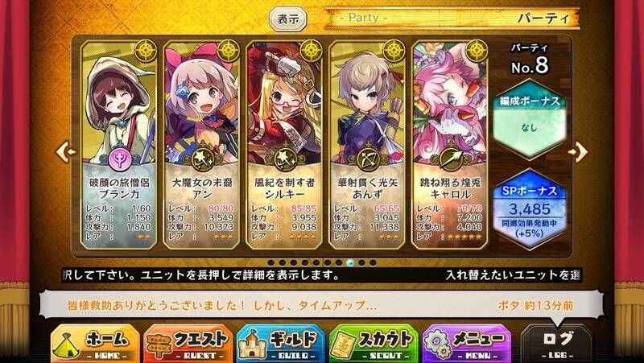Go to next party with right arrow
The width and height of the screenshot is (644, 363).
[x=578, y=152]
